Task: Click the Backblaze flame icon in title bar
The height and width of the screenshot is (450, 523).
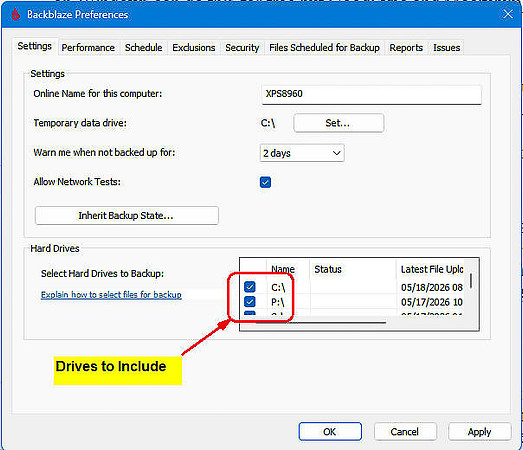Action: (15, 14)
